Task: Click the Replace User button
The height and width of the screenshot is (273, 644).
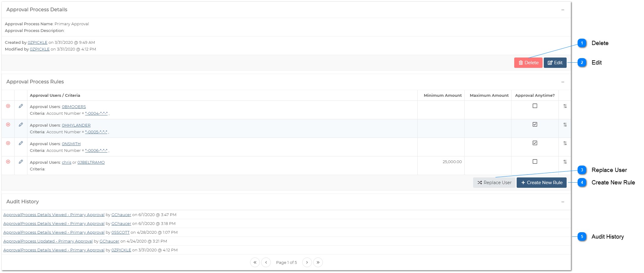Action: (x=494, y=183)
